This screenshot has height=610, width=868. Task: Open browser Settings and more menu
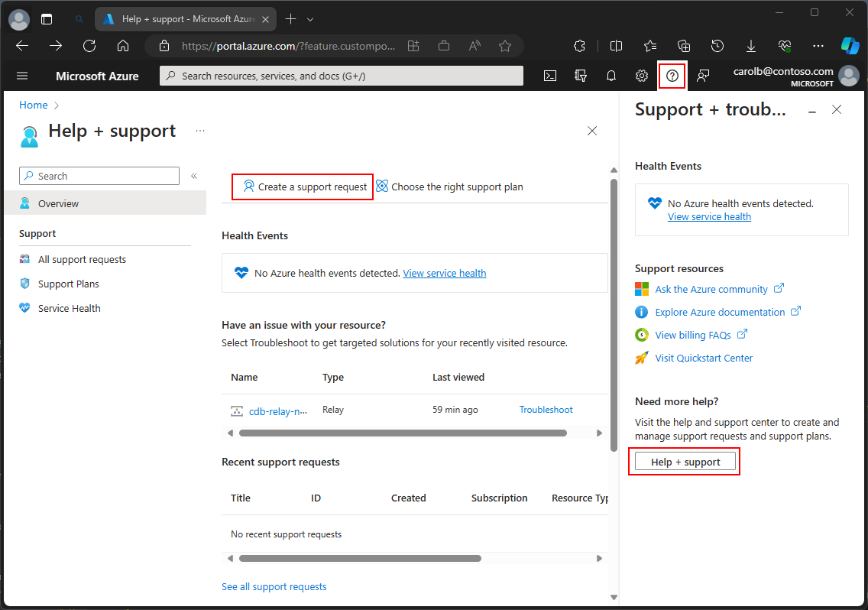tap(818, 46)
